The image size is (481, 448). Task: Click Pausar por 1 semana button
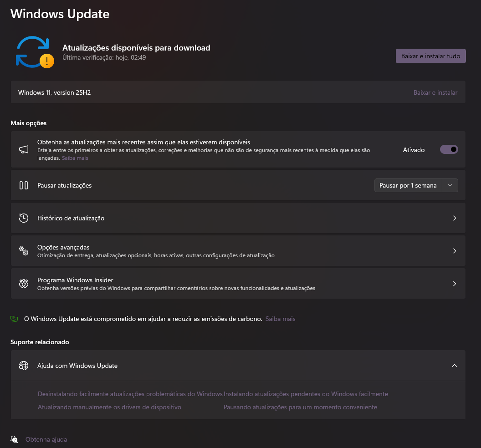click(x=408, y=185)
